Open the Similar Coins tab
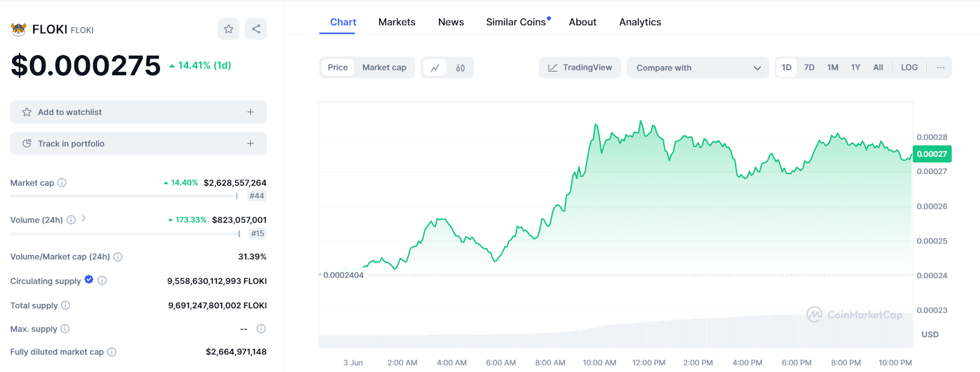This screenshot has width=980, height=372. 516,22
